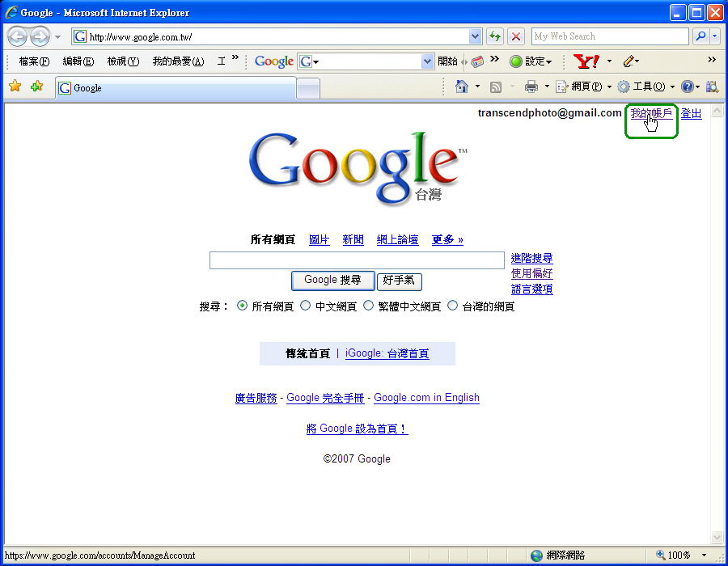The width and height of the screenshot is (728, 566).
Task: Click the Google 搜尋 button
Action: pyautogui.click(x=333, y=281)
